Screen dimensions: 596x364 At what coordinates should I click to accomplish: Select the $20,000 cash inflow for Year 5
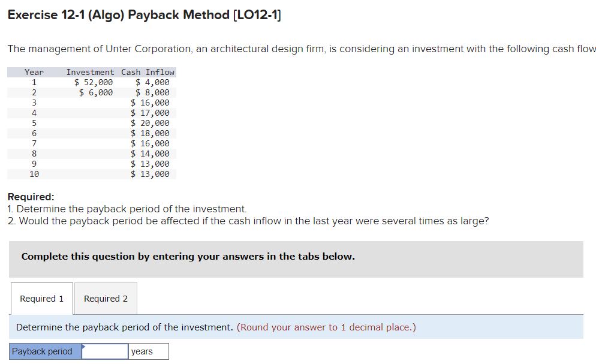click(x=150, y=122)
